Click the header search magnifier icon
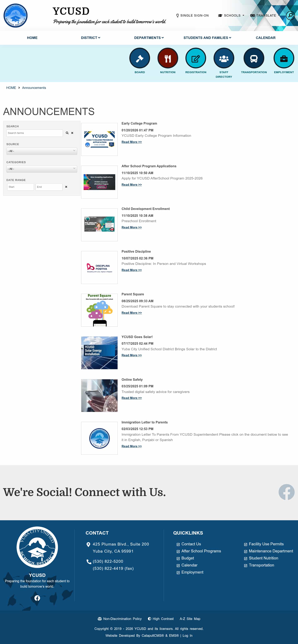298x644 pixels. (x=290, y=16)
